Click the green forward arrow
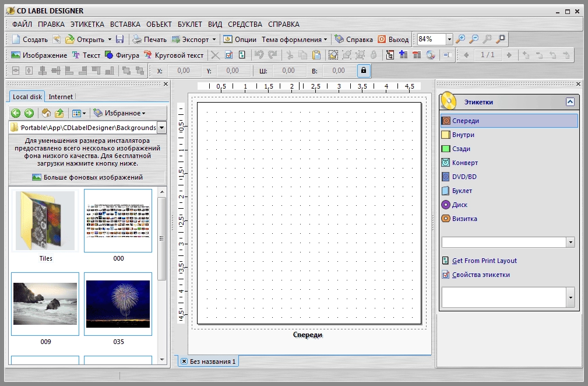The image size is (588, 386). click(29, 113)
